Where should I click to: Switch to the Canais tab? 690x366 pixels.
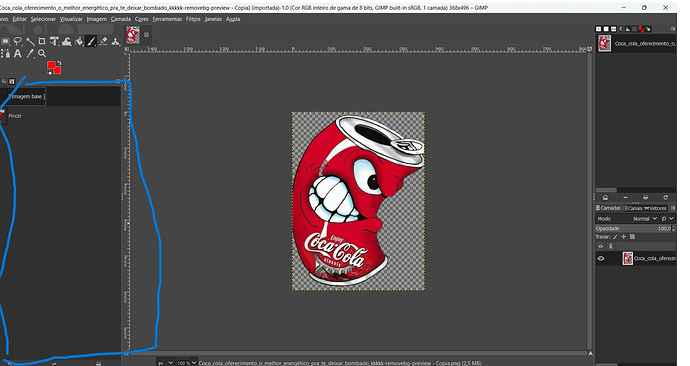point(632,208)
